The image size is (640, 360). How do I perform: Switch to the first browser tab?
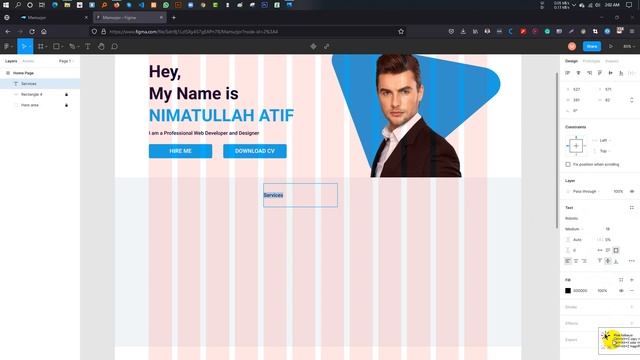pyautogui.click(x=54, y=18)
